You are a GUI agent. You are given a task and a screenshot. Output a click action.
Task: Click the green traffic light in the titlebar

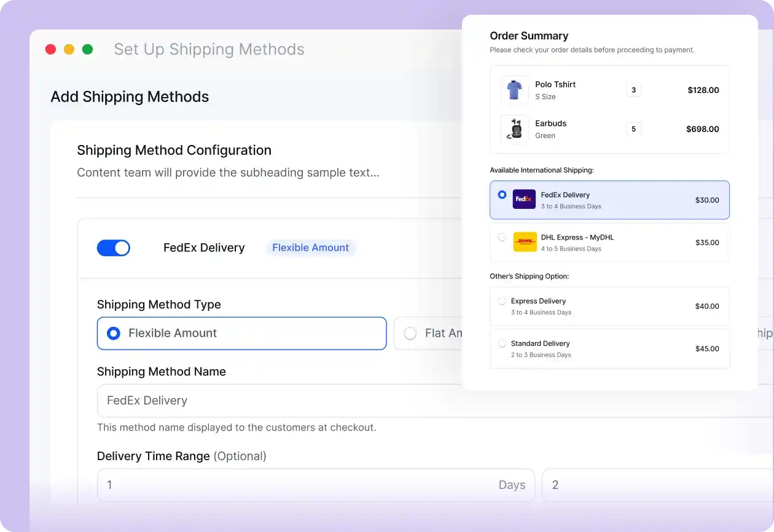click(88, 49)
